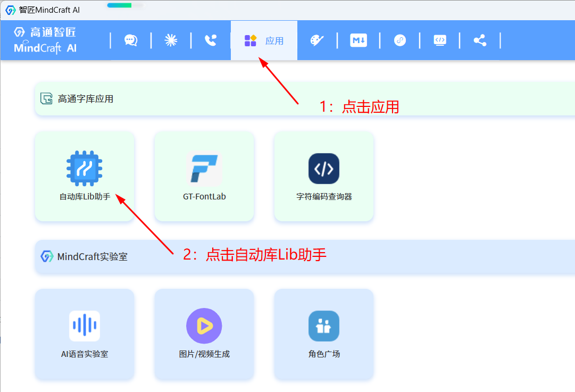
Task: Click the progress bar in title bar
Action: point(125,5)
